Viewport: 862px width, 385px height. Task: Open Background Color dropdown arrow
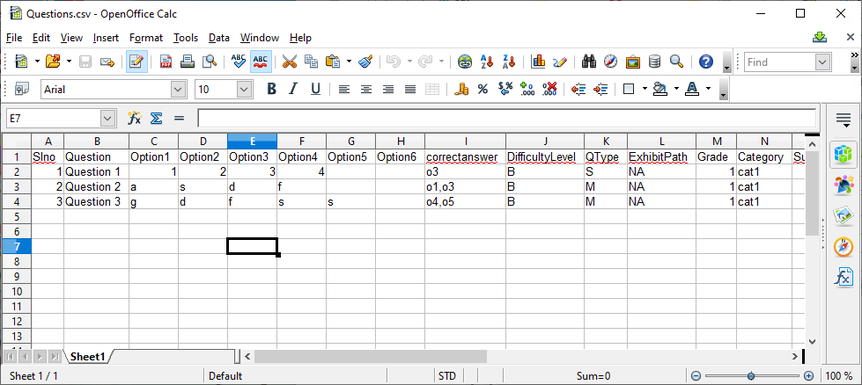[676, 89]
